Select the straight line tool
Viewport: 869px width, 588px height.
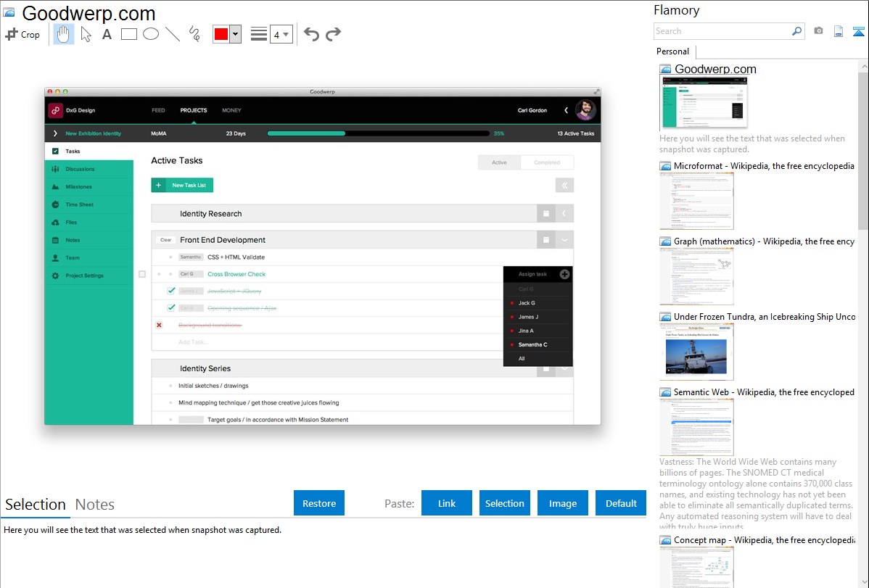coord(173,34)
